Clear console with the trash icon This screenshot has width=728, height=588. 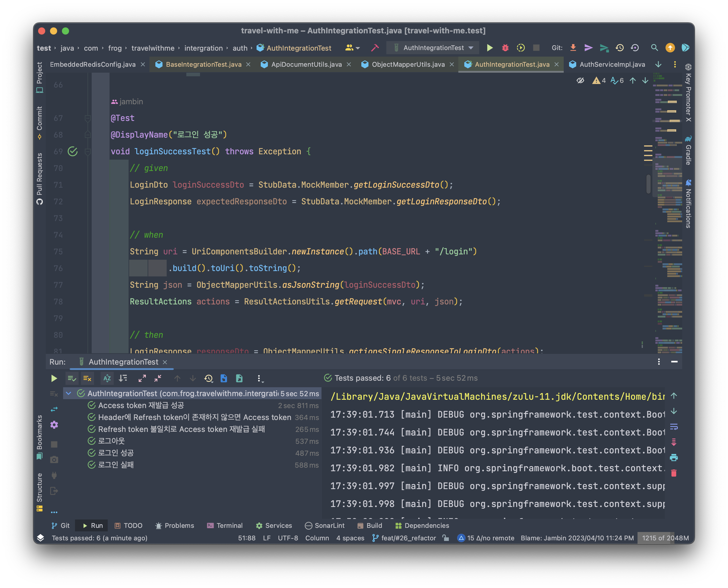pos(674,473)
